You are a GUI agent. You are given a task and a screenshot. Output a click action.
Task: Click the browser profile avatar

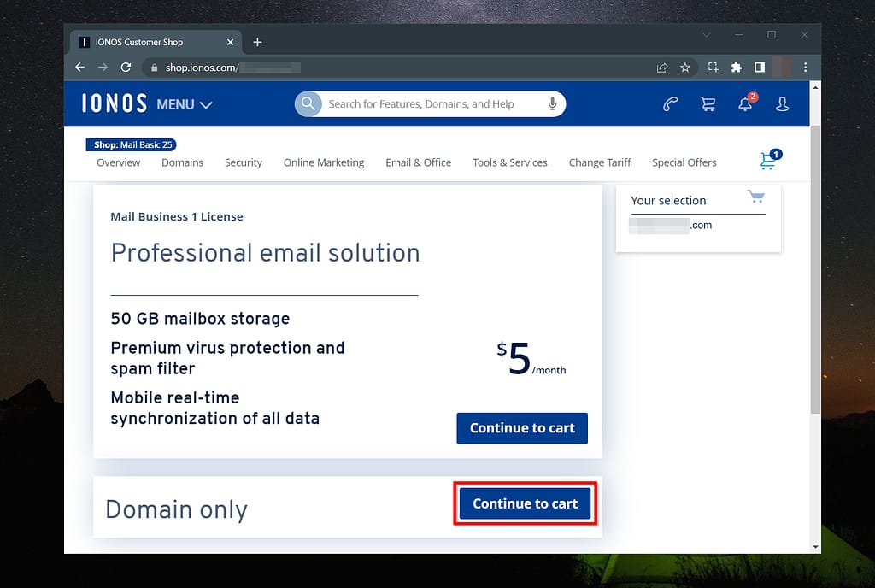pos(783,68)
